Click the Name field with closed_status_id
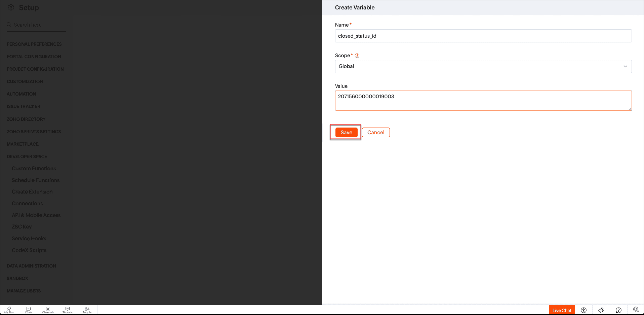The image size is (644, 315). 483,36
